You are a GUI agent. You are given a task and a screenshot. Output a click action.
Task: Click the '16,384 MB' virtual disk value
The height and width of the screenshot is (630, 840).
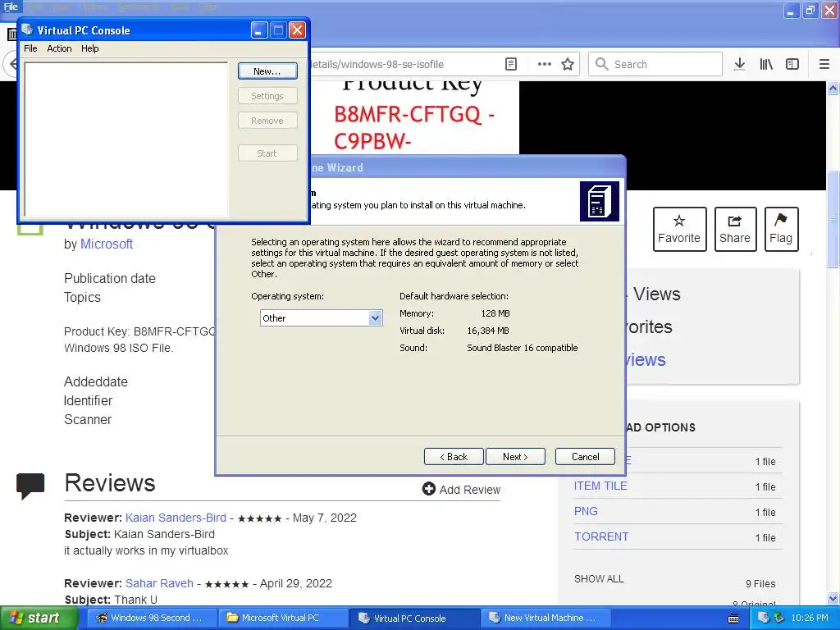point(487,331)
